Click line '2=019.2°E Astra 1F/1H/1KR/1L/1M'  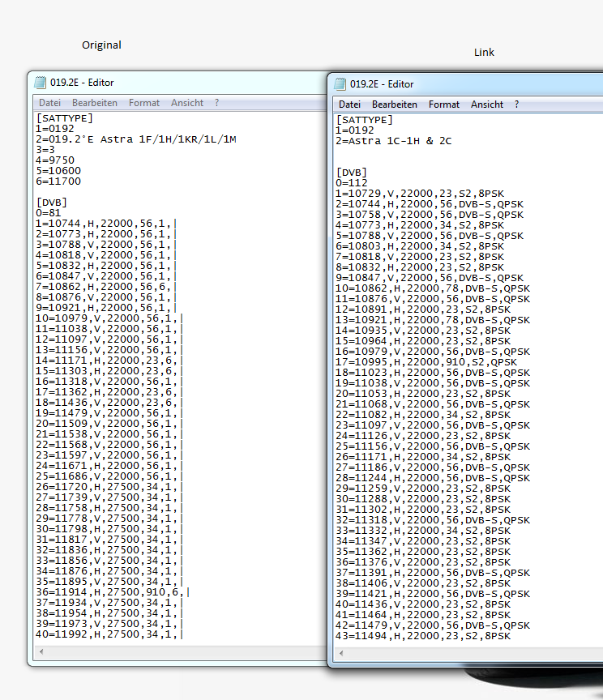click(x=136, y=139)
